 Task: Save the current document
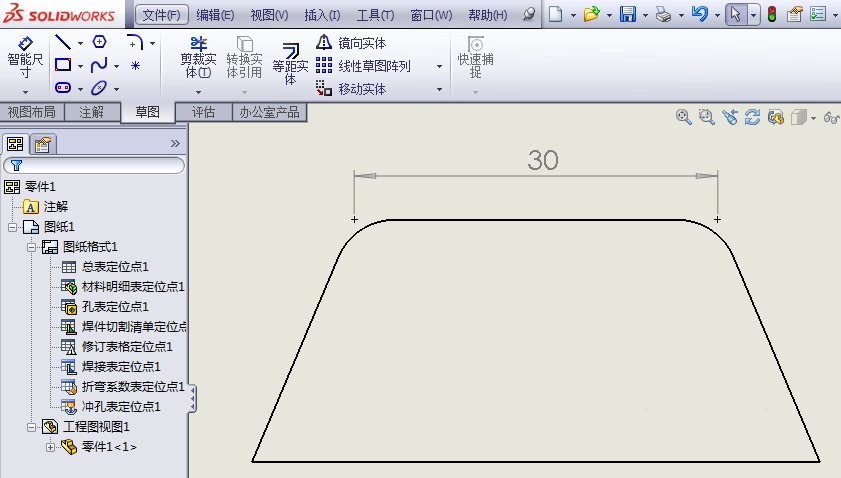tap(628, 14)
